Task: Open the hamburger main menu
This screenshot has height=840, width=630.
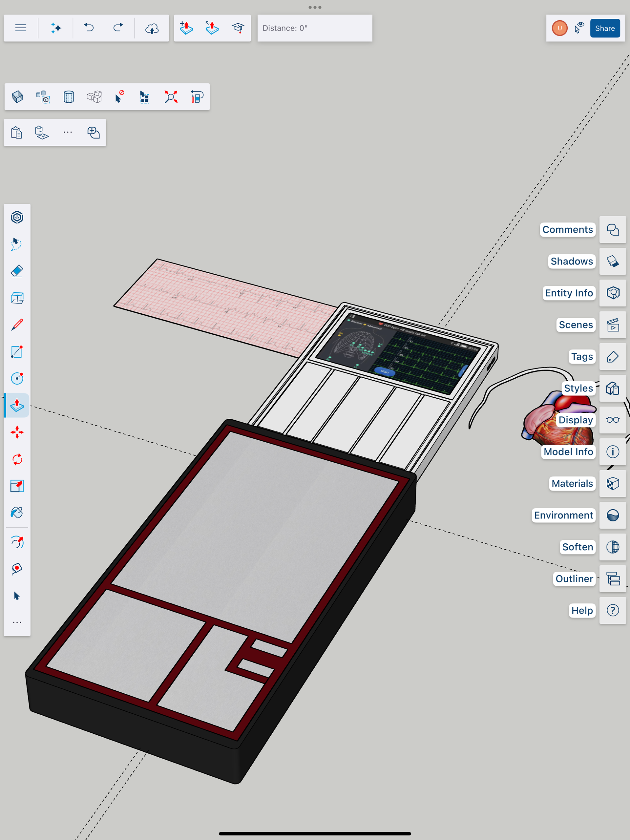Action: [x=21, y=28]
